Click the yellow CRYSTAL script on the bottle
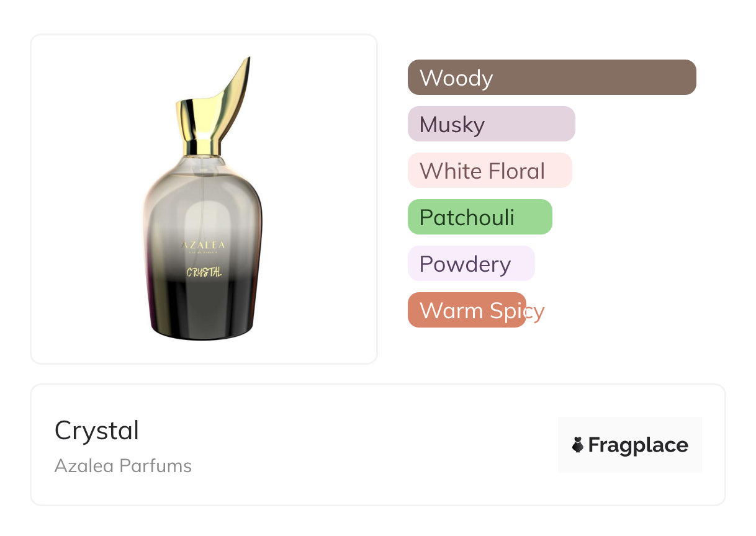This screenshot has width=756, height=536. 204,272
